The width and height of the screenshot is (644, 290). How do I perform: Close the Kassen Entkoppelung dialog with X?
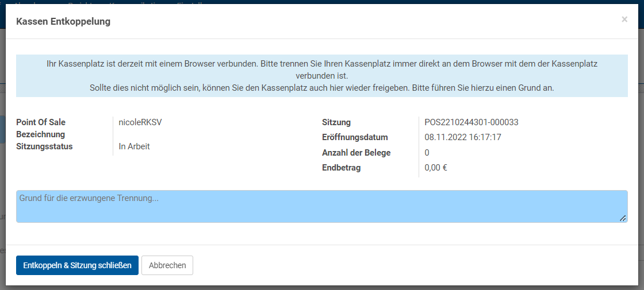pyautogui.click(x=624, y=20)
